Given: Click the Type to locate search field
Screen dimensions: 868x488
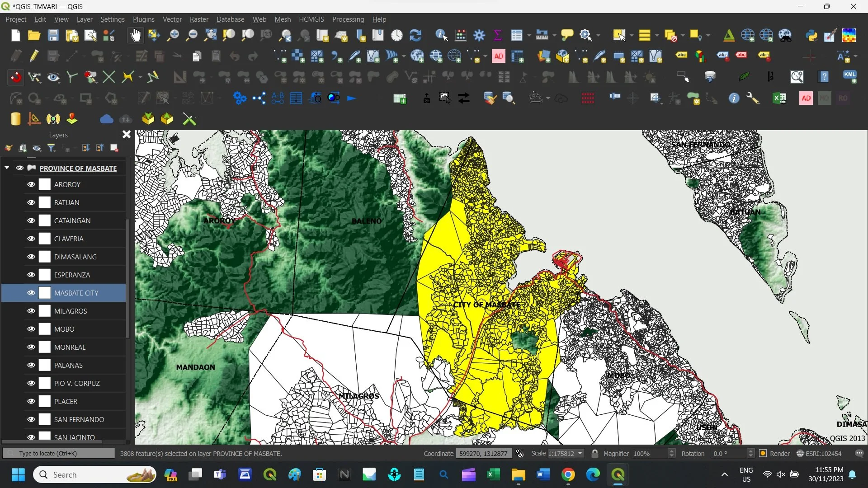Looking at the screenshot, I should 59,453.
